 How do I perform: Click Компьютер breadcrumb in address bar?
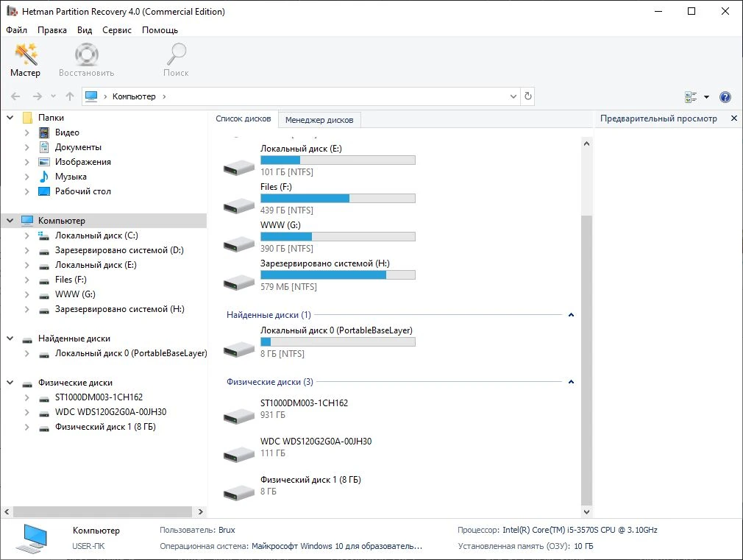coord(134,96)
